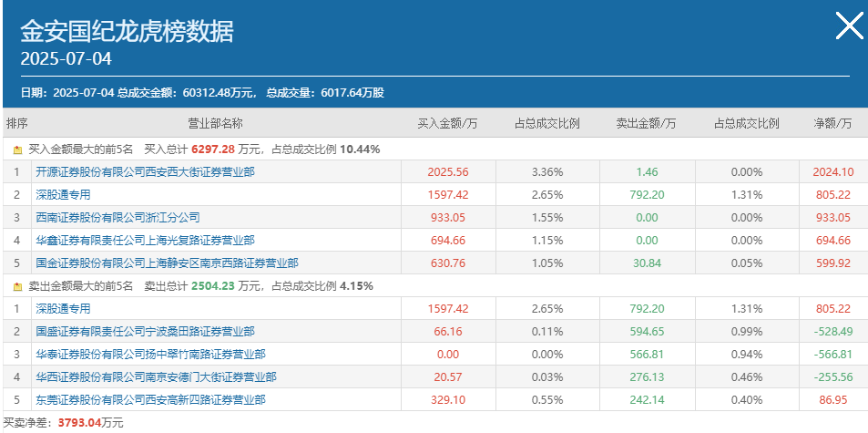
Task: Click the sell ratio 4.15% value
Action: coord(356,286)
